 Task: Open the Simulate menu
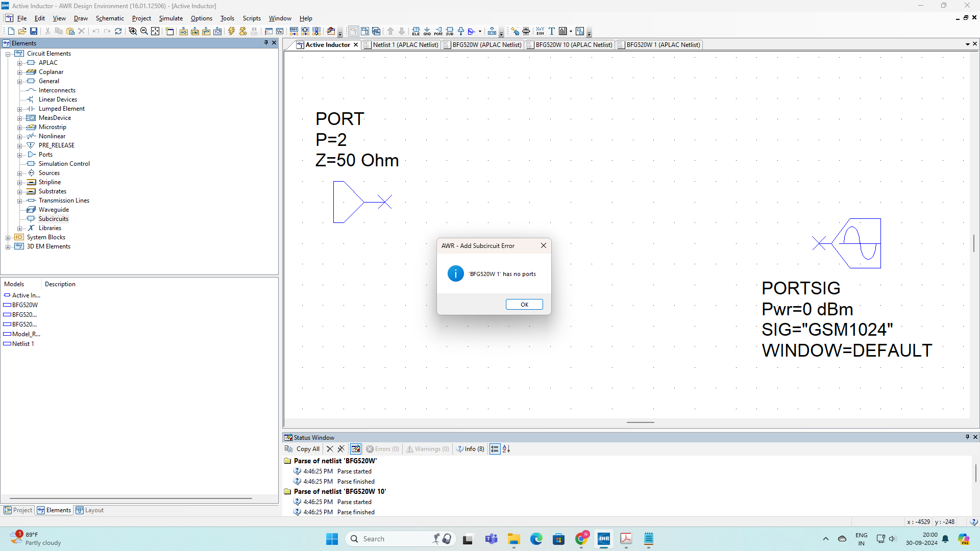[171, 18]
